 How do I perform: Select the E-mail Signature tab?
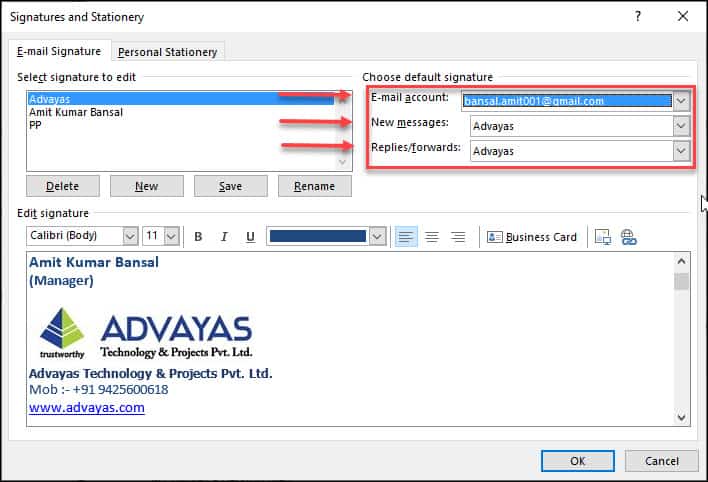[59, 51]
